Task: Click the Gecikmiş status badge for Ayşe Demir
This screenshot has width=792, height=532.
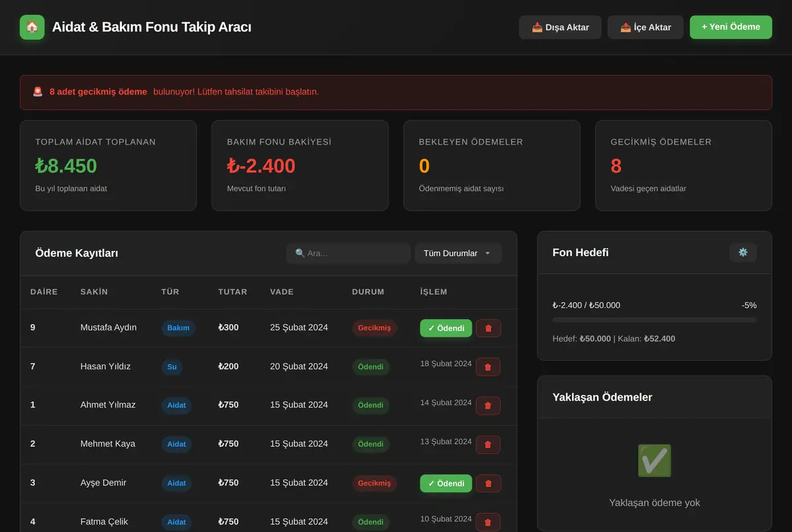Action: tap(374, 483)
